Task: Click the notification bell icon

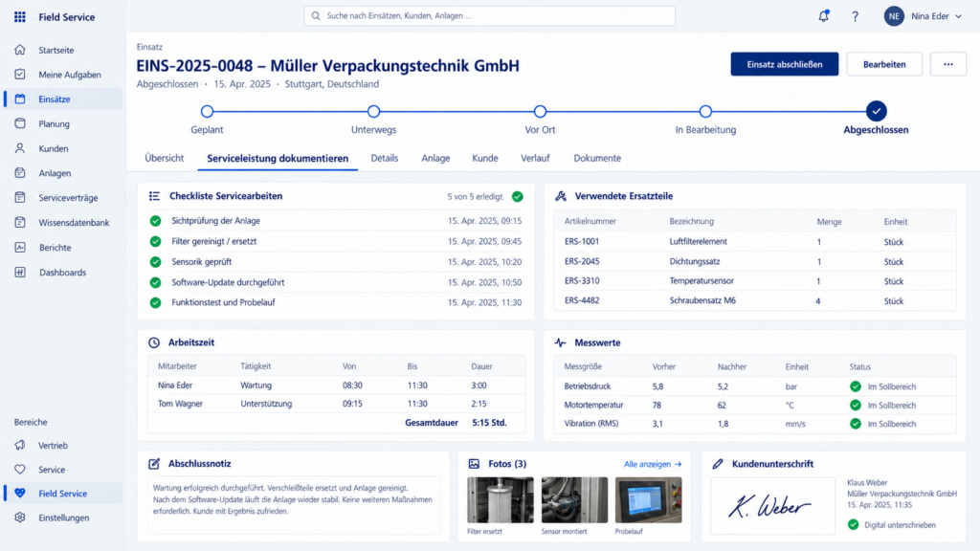Action: tap(824, 16)
